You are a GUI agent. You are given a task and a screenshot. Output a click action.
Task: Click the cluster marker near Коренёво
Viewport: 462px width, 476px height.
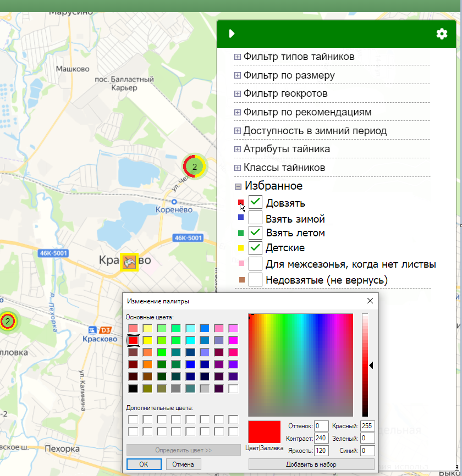[x=194, y=166]
